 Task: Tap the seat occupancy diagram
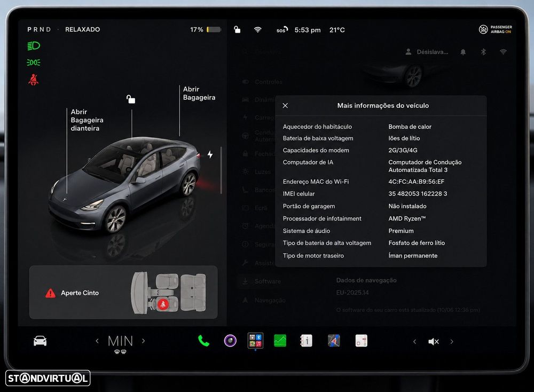[168, 293]
